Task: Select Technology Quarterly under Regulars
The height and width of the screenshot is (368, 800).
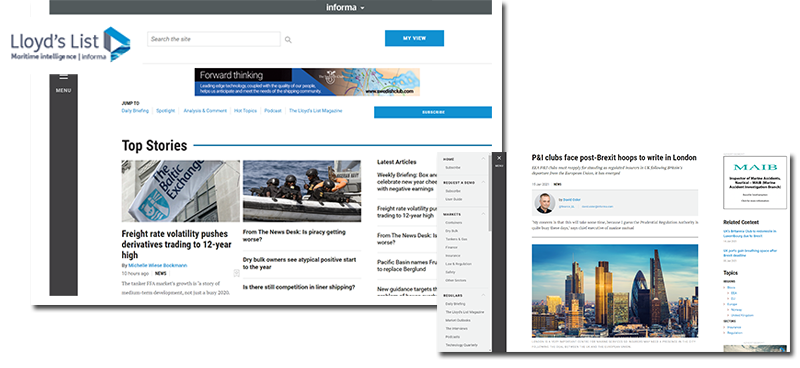Action: (x=462, y=345)
